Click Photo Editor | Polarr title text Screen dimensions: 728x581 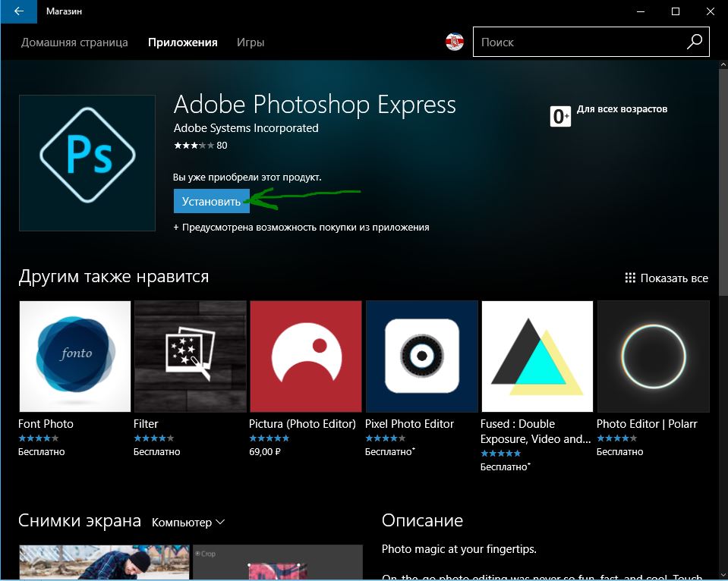tap(647, 424)
